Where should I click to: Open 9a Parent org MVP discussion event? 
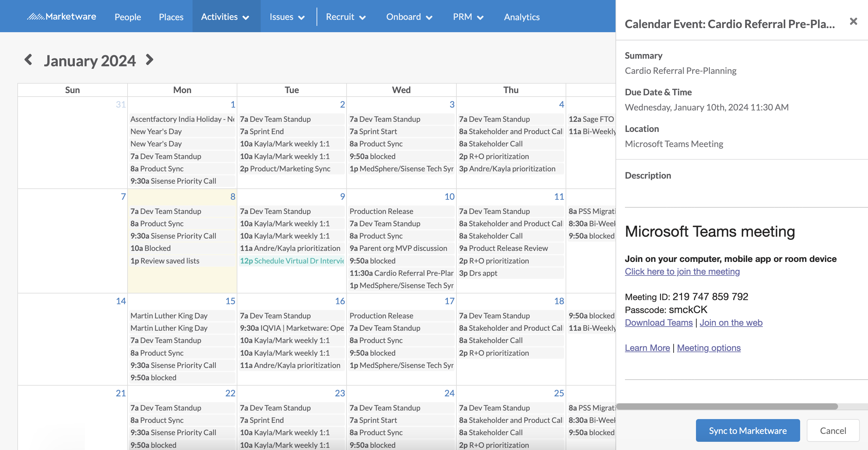point(401,248)
